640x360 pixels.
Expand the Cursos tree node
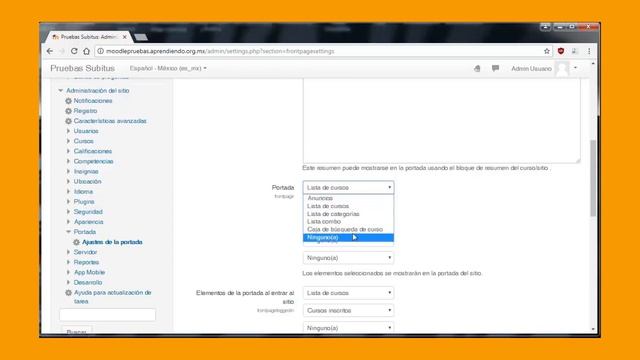point(68,141)
